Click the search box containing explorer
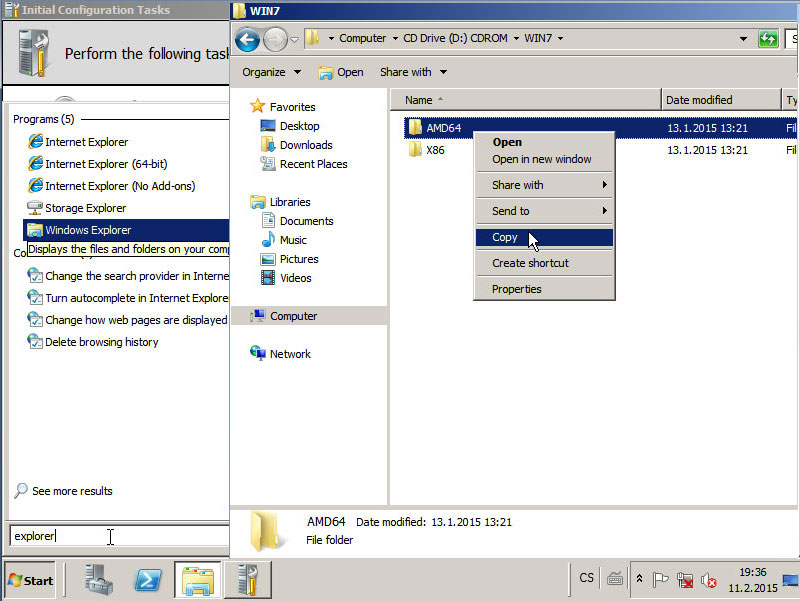The image size is (800, 601). coord(115,536)
